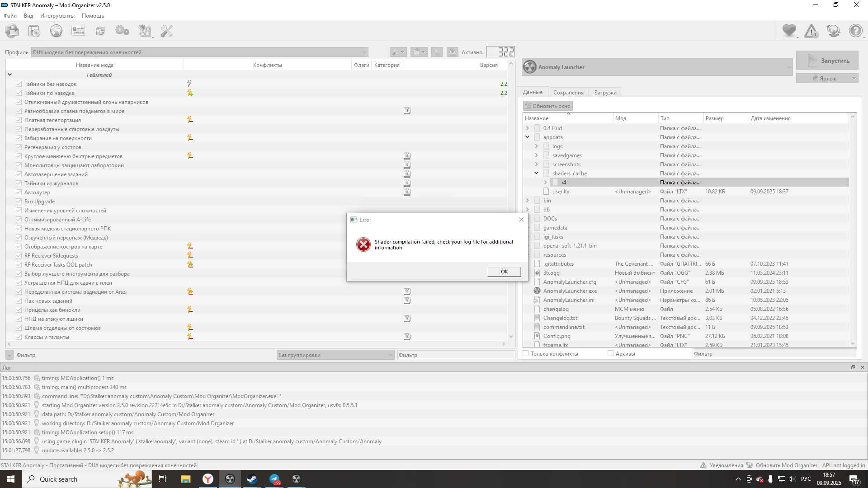Toggle checkbox for RF Reciever Sidequests
The image size is (868, 488).
19,255
